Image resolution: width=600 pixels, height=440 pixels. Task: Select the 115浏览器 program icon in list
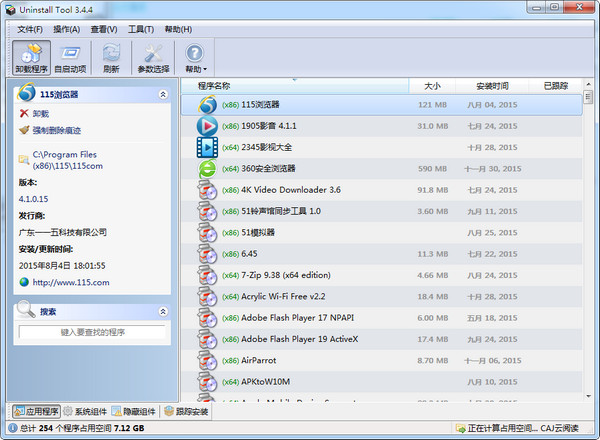208,105
